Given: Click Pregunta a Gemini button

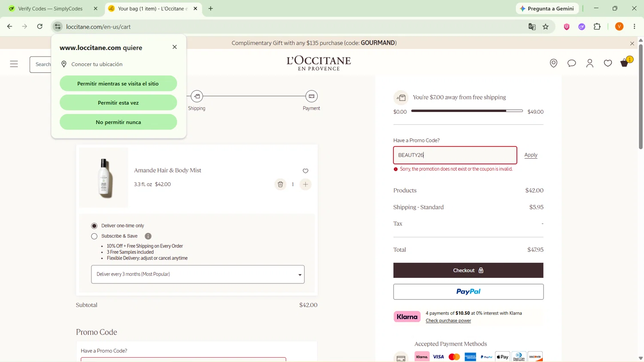Looking at the screenshot, I should pos(547,9).
